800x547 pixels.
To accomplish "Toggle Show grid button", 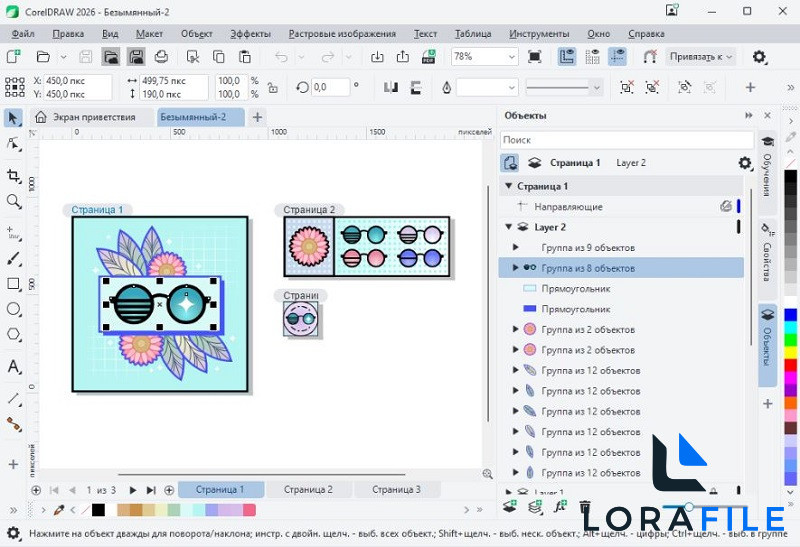I will pyautogui.click(x=592, y=56).
